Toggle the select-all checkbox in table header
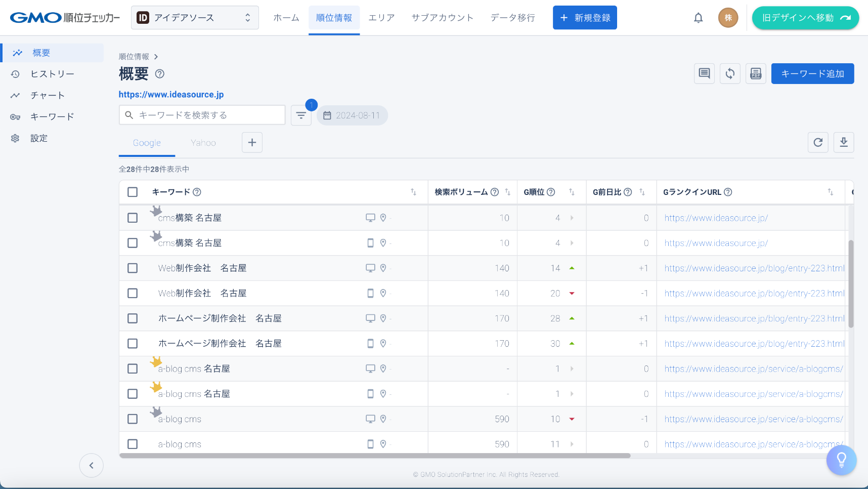The image size is (868, 489). tap(133, 192)
